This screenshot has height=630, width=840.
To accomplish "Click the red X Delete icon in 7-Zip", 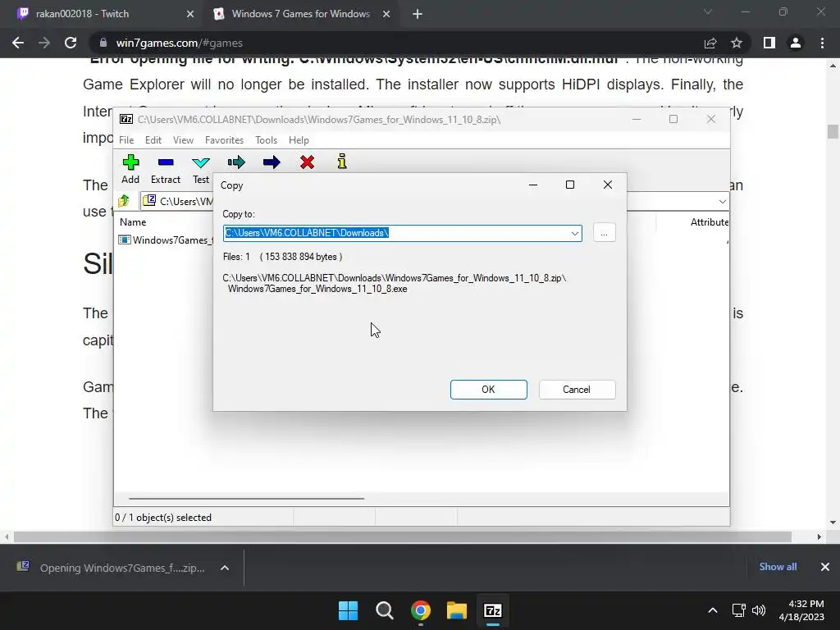I will (x=307, y=162).
